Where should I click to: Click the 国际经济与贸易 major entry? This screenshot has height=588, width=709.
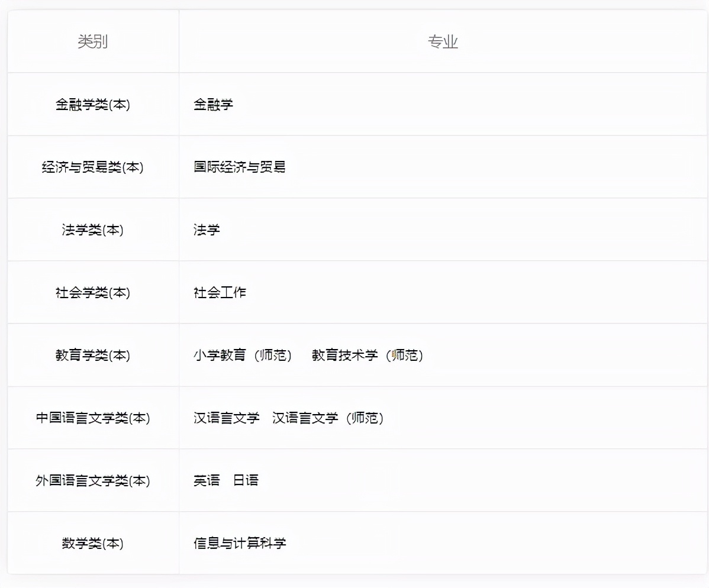click(239, 167)
